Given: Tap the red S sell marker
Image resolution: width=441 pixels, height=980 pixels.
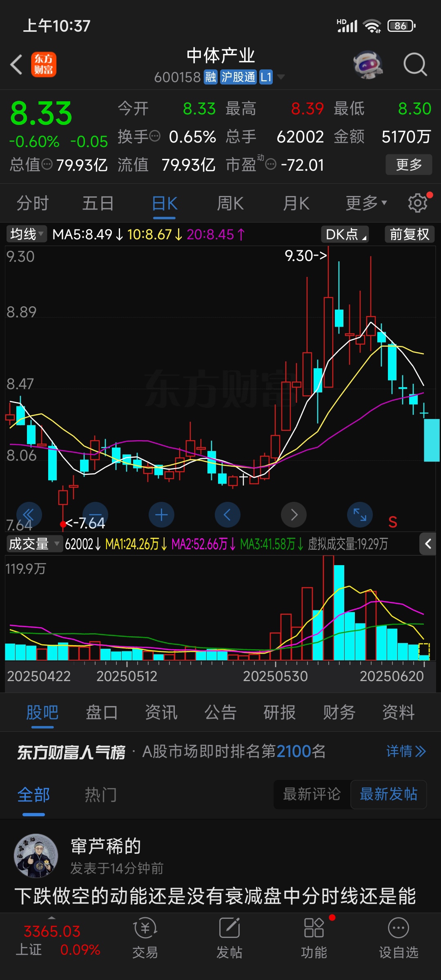Looking at the screenshot, I should point(393,522).
